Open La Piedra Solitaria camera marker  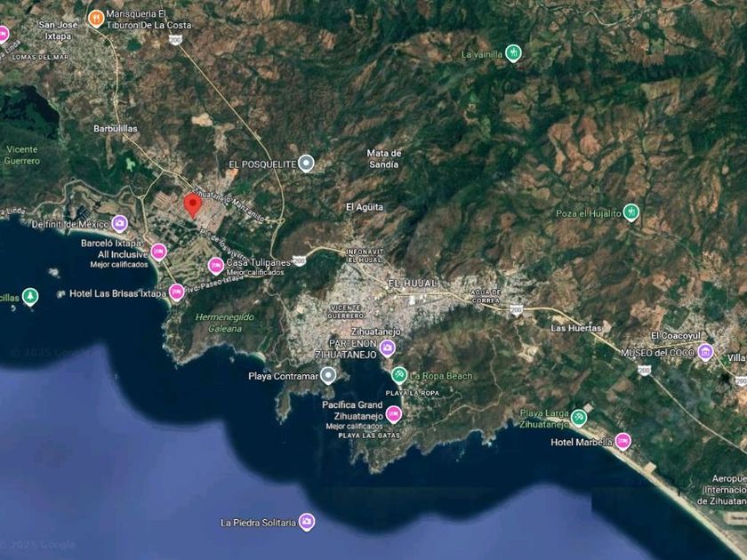(x=306, y=522)
